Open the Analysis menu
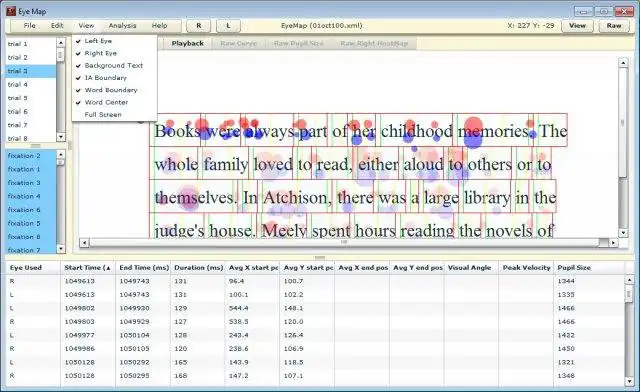The image size is (640, 392). coord(122,26)
